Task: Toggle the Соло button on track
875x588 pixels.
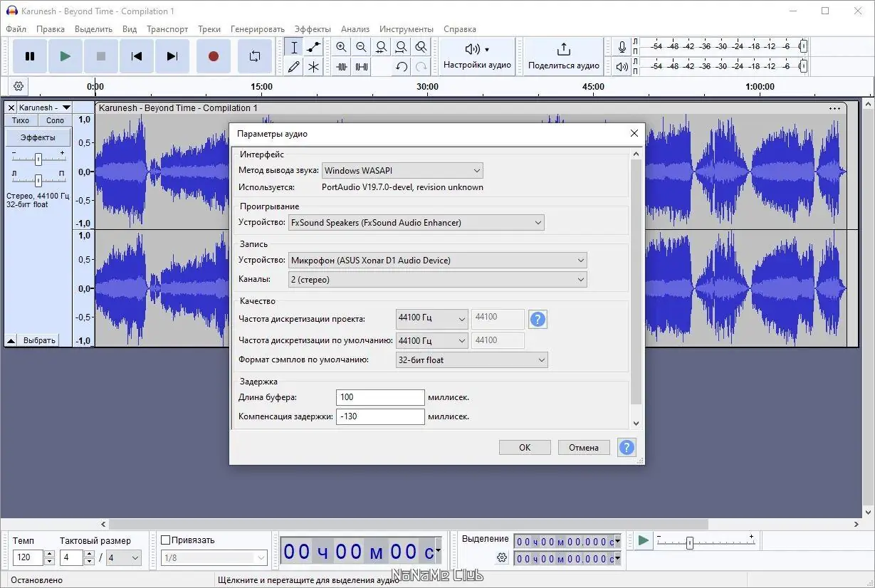Action: point(56,120)
